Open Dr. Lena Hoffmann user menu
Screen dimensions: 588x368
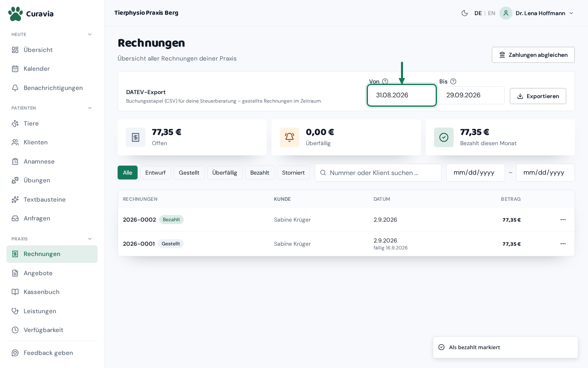click(537, 13)
